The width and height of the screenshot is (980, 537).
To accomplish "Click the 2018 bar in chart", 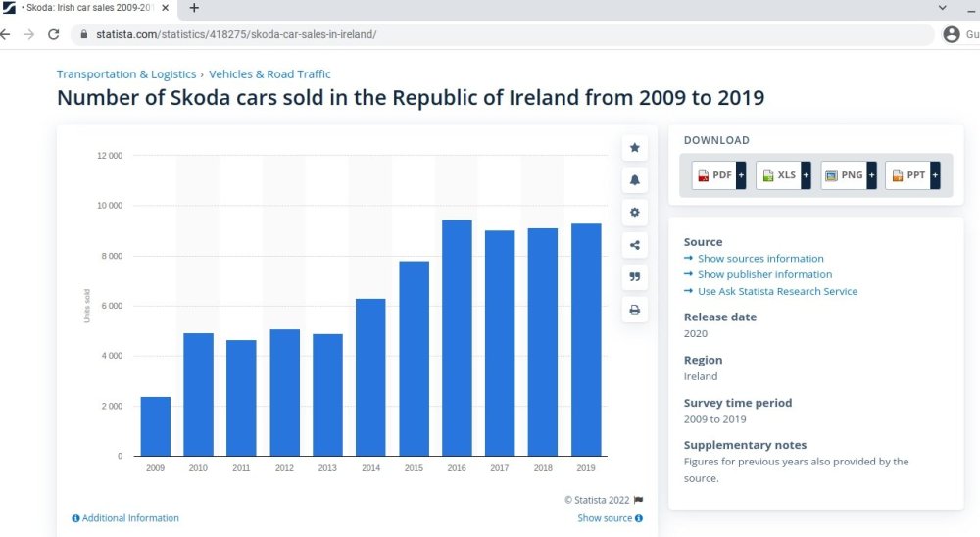I will 543,342.
